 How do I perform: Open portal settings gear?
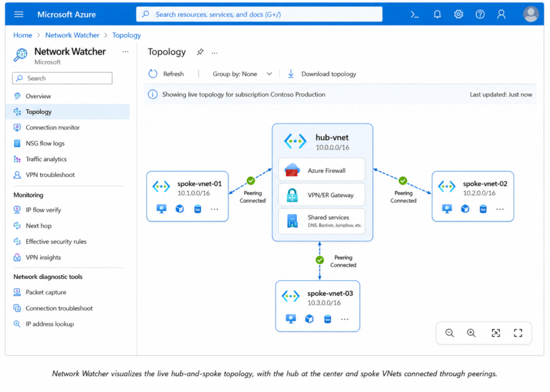pos(459,14)
